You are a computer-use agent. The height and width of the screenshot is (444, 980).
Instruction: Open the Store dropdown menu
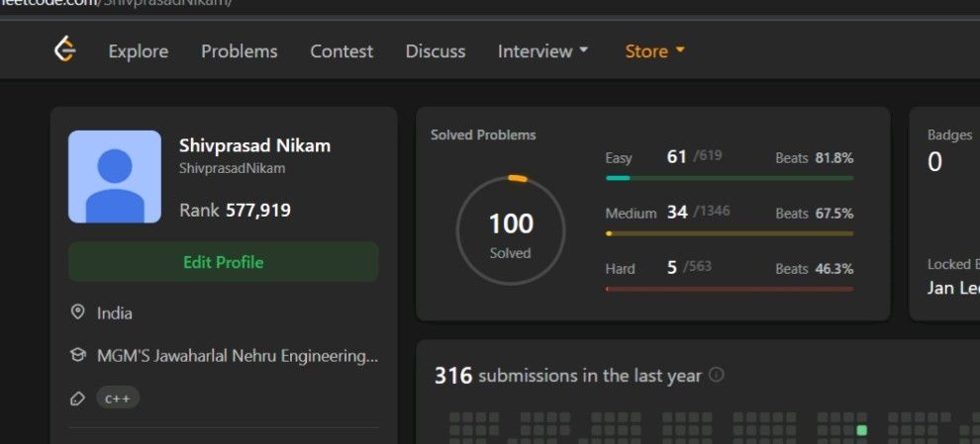coord(655,51)
